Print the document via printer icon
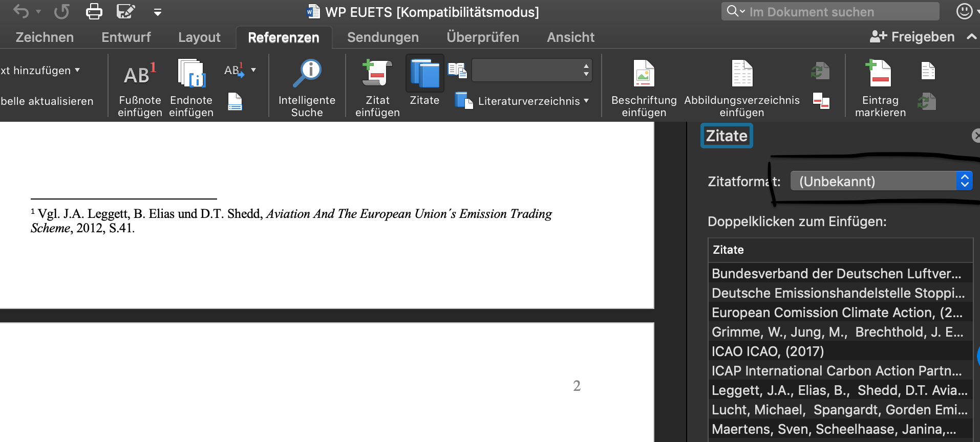This screenshot has height=442, width=980. [94, 11]
